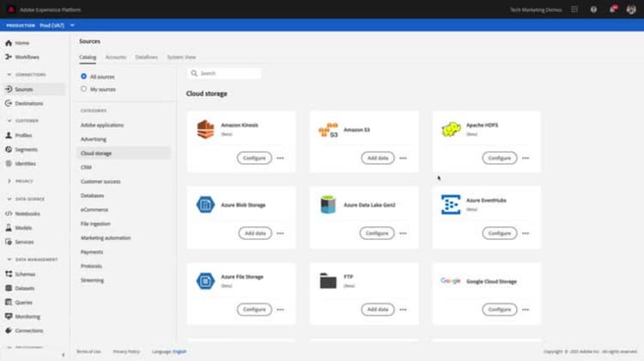Viewport: 644px width, 361px height.
Task: Click the Amazon S3 logo
Action: pyautogui.click(x=328, y=130)
